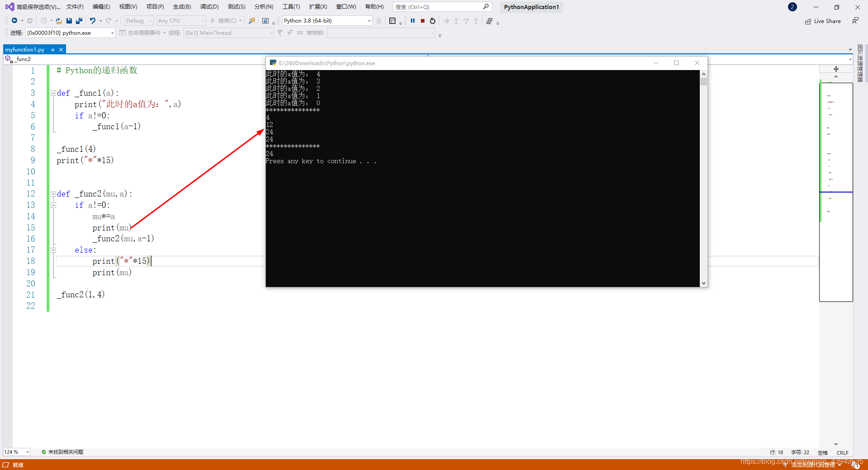Open the 帮助(H) menu
Image resolution: width=868 pixels, height=470 pixels.
point(374,7)
